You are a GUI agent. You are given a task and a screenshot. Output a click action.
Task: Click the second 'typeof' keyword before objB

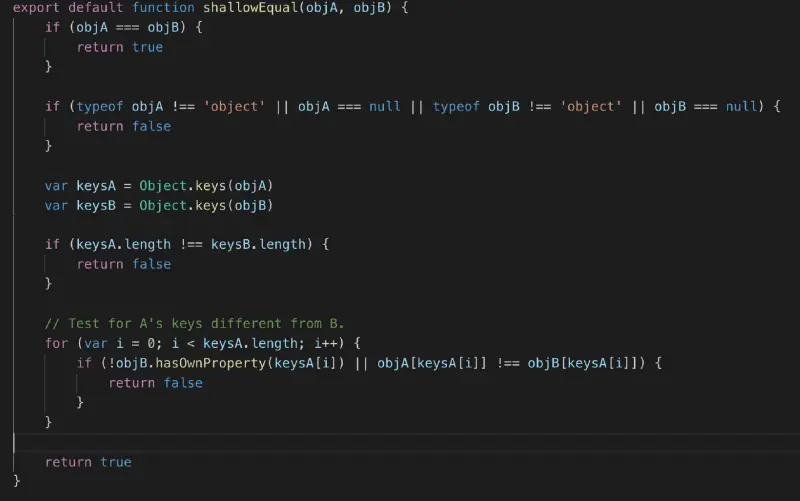[x=456, y=106]
